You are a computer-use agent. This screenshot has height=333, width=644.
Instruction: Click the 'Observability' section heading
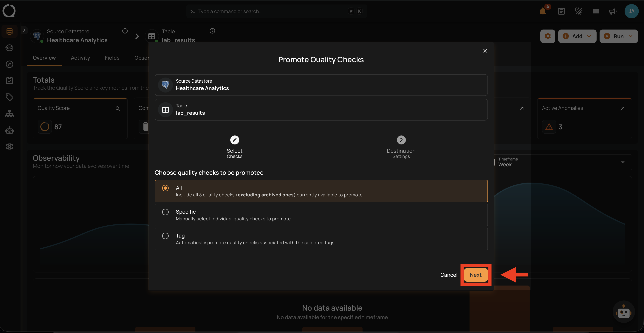pos(56,158)
